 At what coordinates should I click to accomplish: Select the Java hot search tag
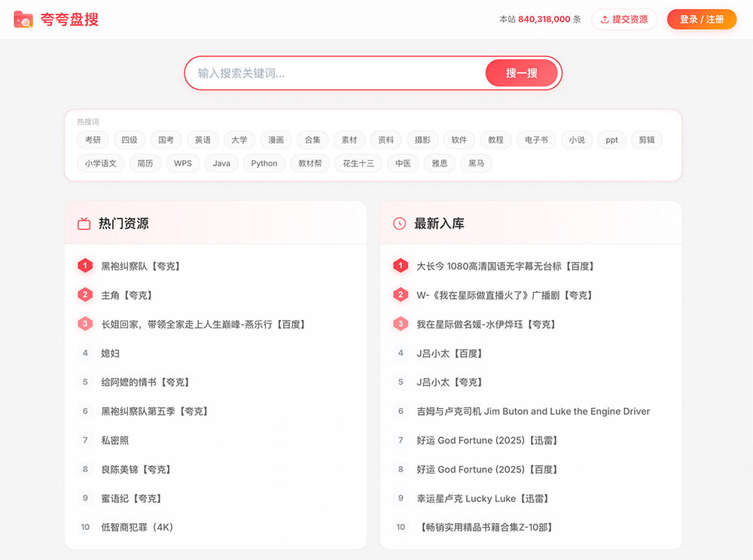[x=221, y=163]
